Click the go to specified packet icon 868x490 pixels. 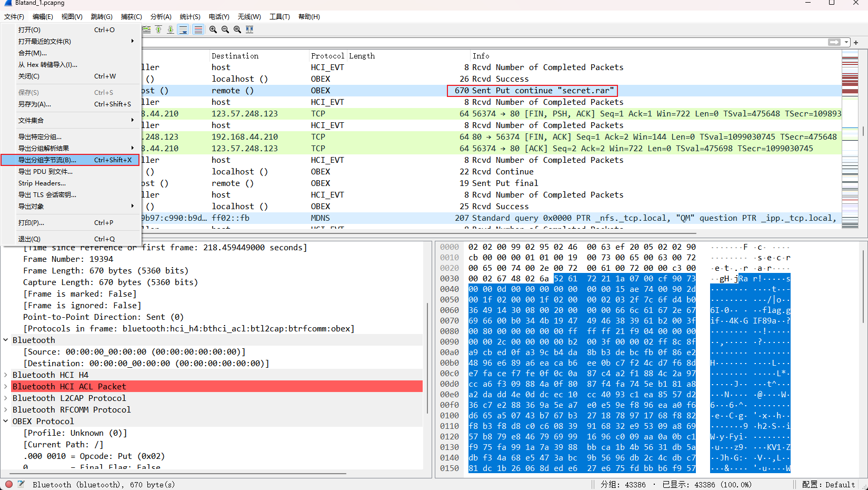tap(147, 30)
